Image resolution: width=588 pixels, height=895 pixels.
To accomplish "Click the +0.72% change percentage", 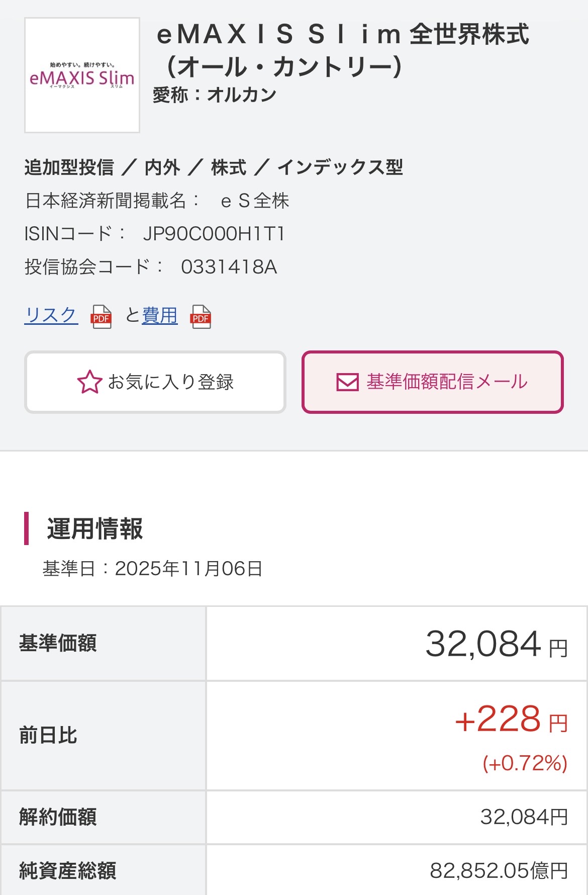I will [525, 763].
